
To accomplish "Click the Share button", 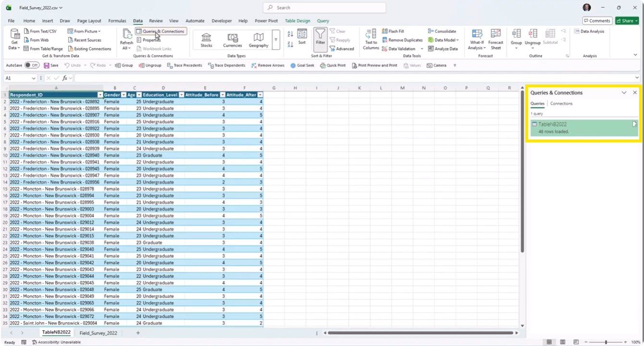I will point(627,21).
